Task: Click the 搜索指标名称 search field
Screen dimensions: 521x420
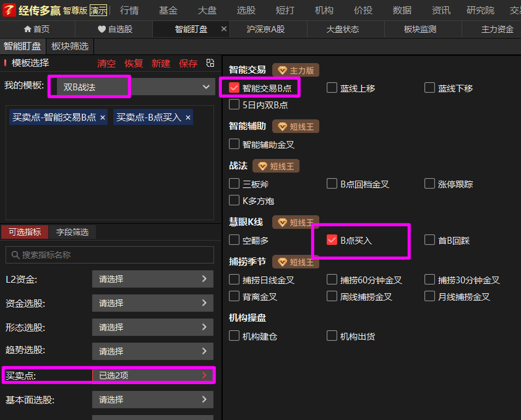Action: (x=110, y=255)
